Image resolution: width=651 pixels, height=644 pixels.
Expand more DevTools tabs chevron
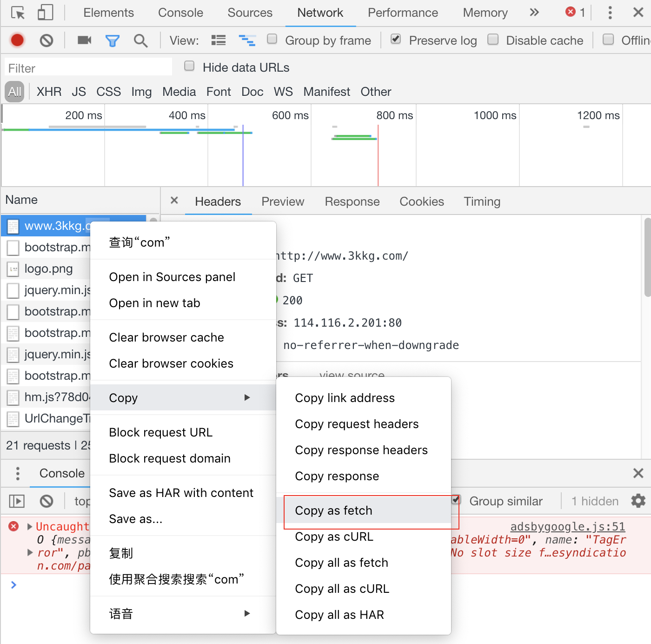(534, 13)
